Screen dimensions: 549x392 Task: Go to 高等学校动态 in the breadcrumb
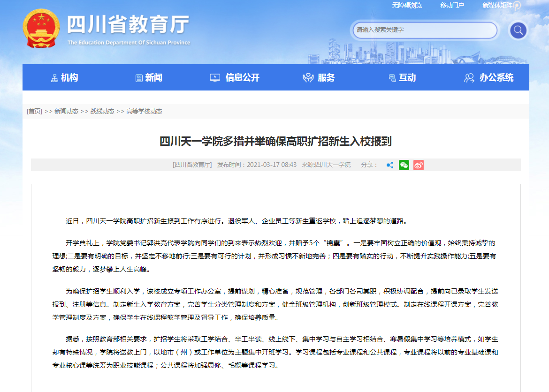pos(144,112)
